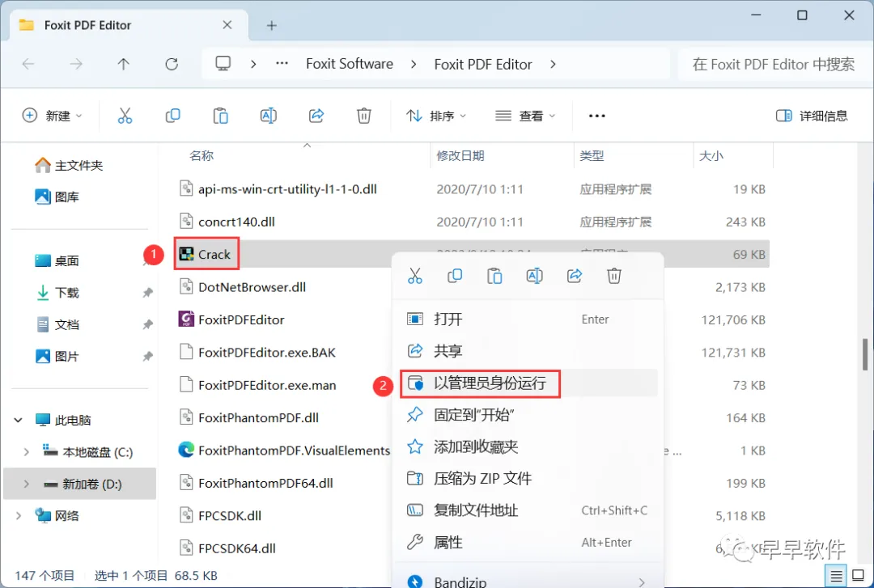Open the 新建 dropdown
874x588 pixels.
(53, 116)
